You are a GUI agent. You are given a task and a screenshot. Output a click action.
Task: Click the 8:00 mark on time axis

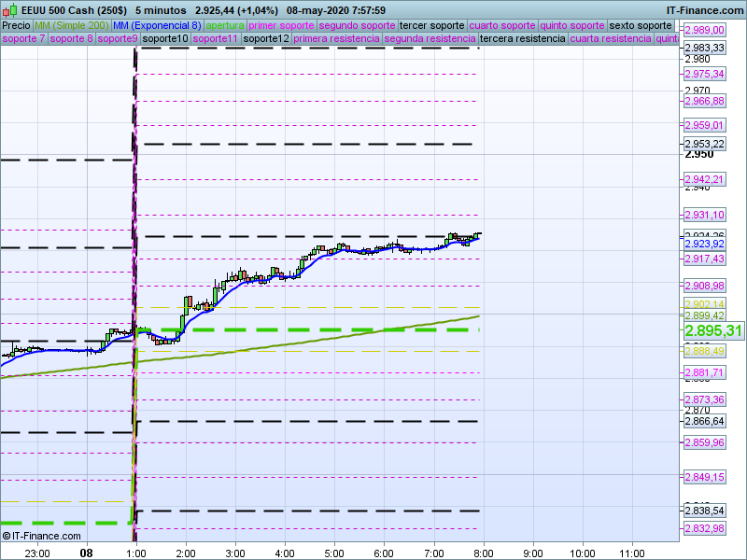(482, 552)
